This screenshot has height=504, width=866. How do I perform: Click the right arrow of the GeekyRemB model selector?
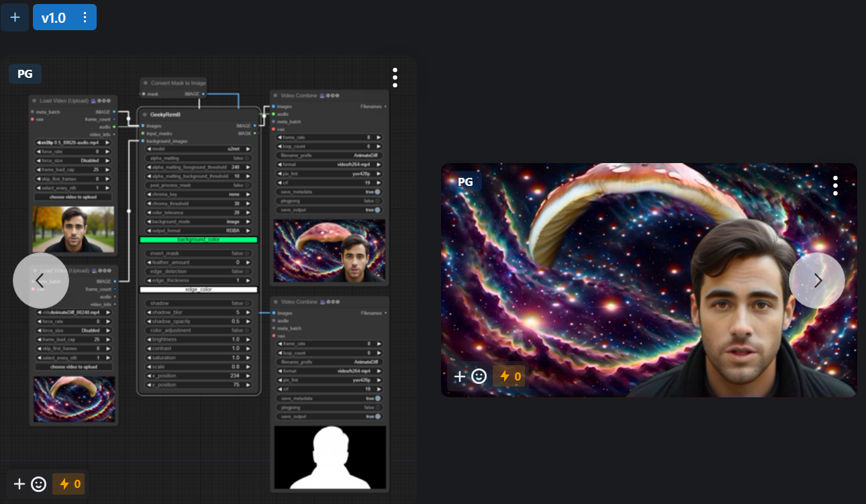pos(248,149)
